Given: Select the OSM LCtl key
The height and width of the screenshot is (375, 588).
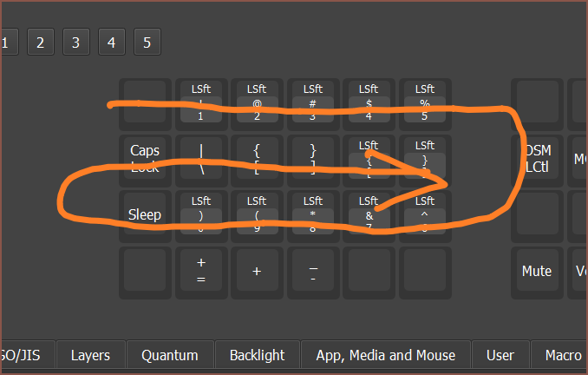Looking at the screenshot, I should point(537,158).
